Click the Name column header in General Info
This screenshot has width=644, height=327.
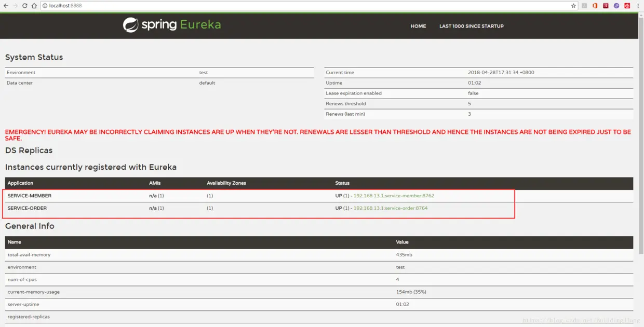[x=15, y=242]
